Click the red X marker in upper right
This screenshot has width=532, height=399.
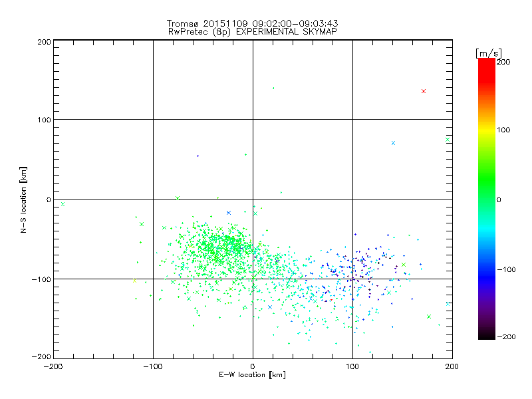424,91
